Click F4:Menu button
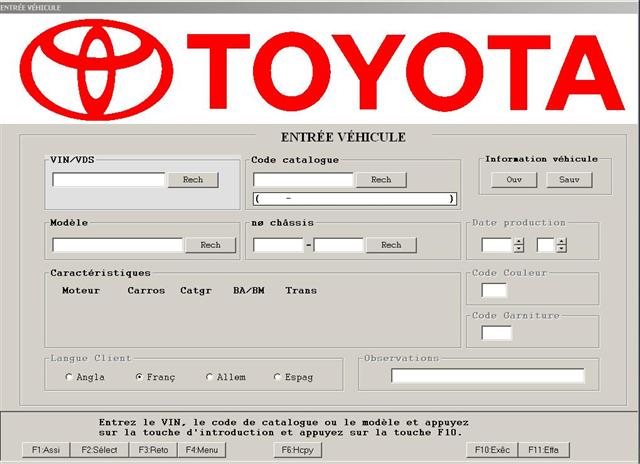The image size is (640, 464). 202,450
